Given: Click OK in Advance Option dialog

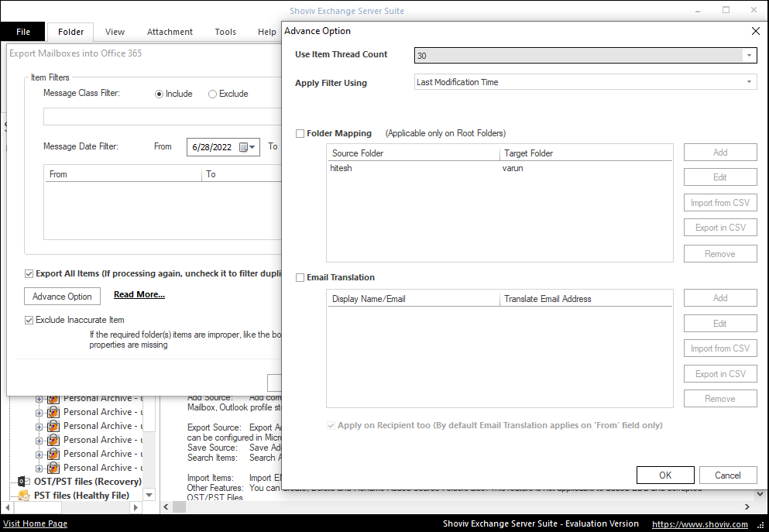Looking at the screenshot, I should pyautogui.click(x=665, y=475).
